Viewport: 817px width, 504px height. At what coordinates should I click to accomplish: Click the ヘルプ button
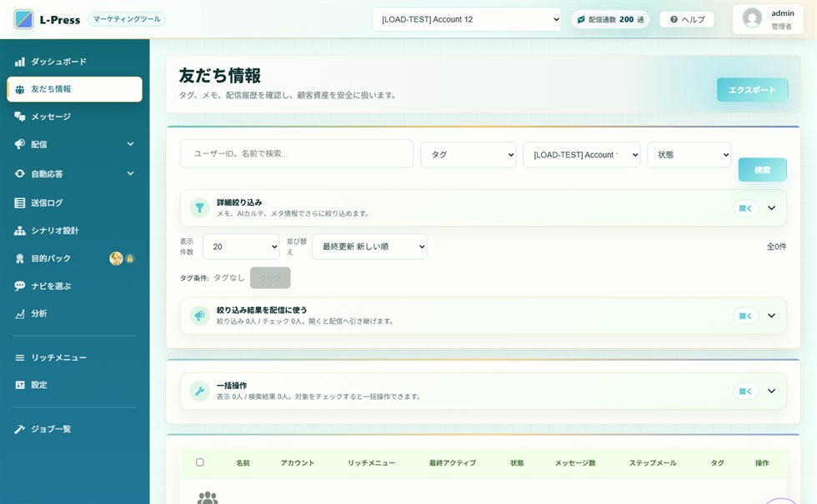[x=687, y=19]
